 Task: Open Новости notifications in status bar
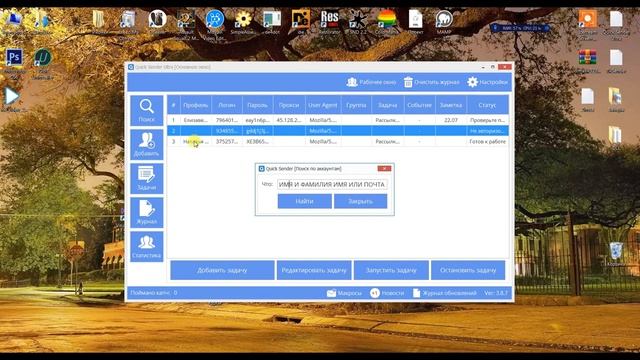(x=387, y=293)
